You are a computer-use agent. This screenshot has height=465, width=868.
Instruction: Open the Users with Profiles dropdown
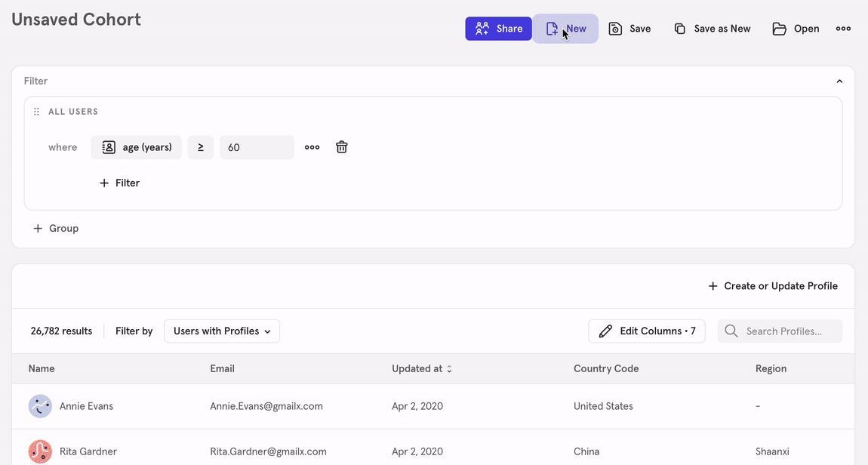(222, 331)
